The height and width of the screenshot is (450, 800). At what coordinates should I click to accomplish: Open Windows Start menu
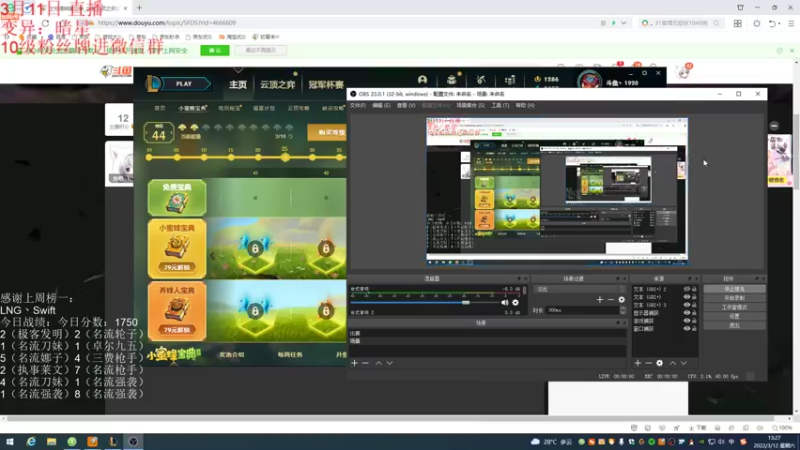[x=10, y=442]
